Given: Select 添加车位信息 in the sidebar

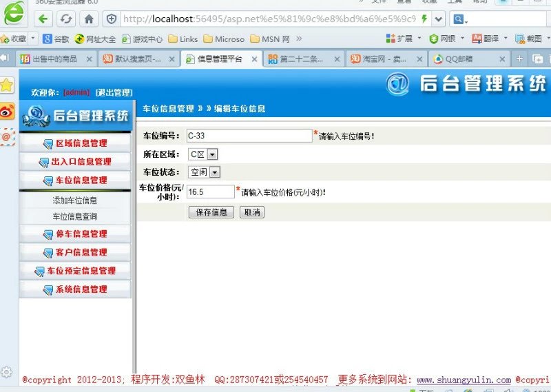Looking at the screenshot, I should pyautogui.click(x=75, y=200).
